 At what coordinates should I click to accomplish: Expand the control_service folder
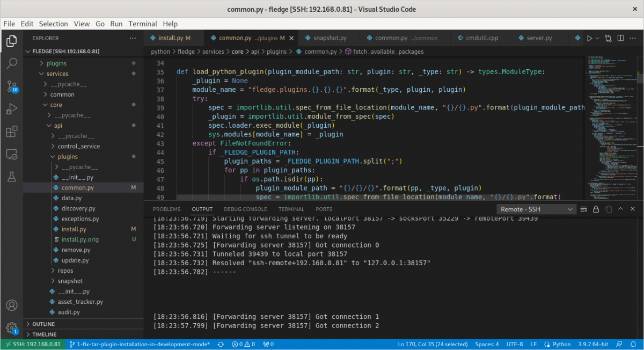(78, 146)
